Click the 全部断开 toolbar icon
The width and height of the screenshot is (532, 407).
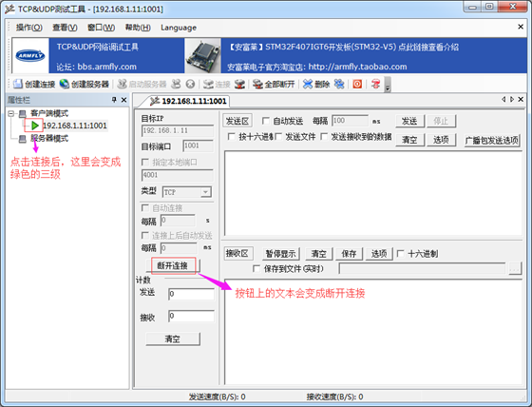[257, 84]
